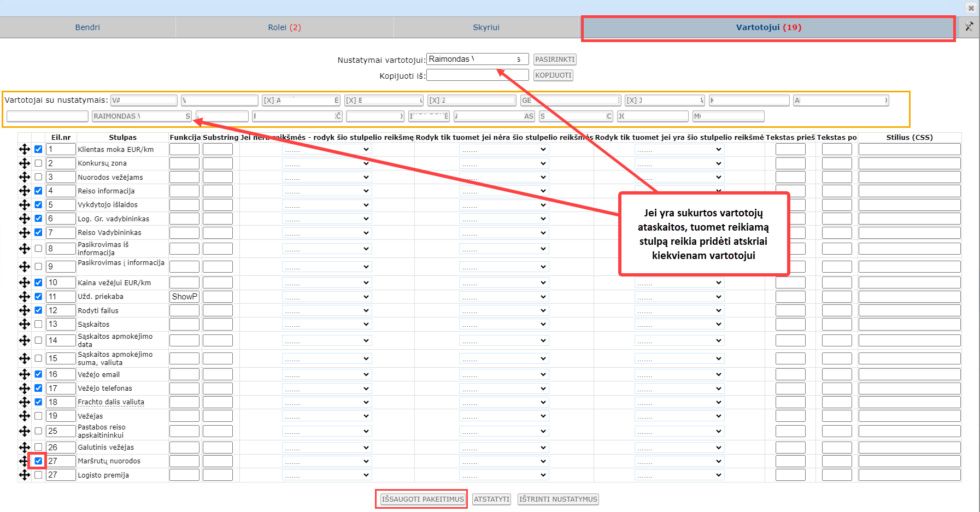Click the Funkcija field containing ShowP
Image resolution: width=980 pixels, height=512 pixels.
[184, 297]
